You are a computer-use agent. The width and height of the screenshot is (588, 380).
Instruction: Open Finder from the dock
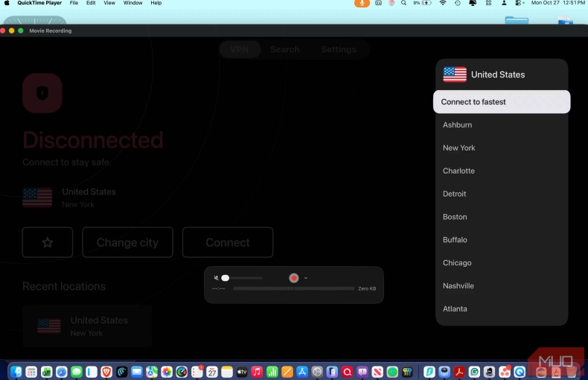[x=16, y=371]
